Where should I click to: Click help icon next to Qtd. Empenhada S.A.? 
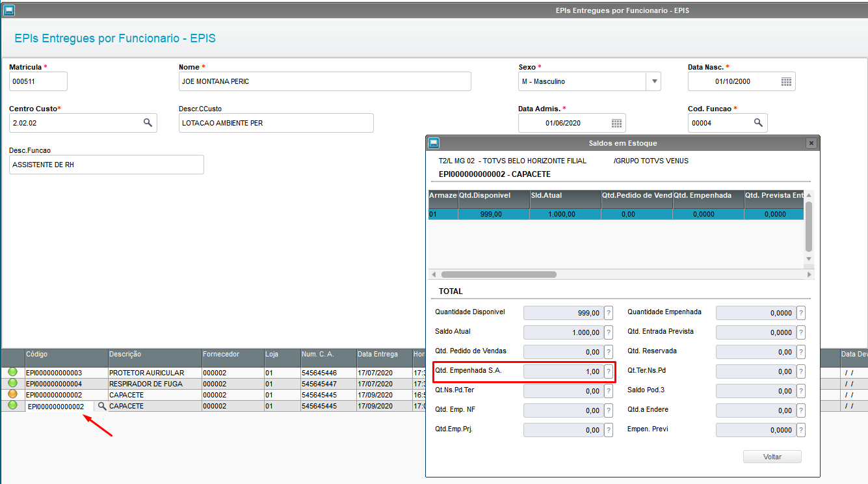point(609,371)
